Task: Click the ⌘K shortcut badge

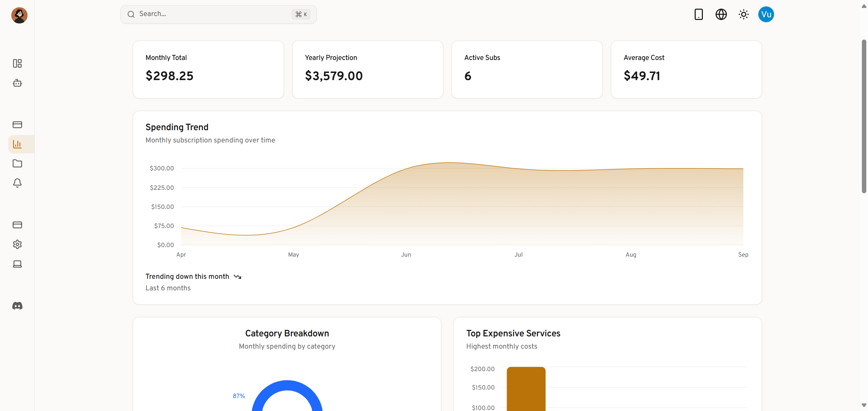Action: [x=301, y=14]
